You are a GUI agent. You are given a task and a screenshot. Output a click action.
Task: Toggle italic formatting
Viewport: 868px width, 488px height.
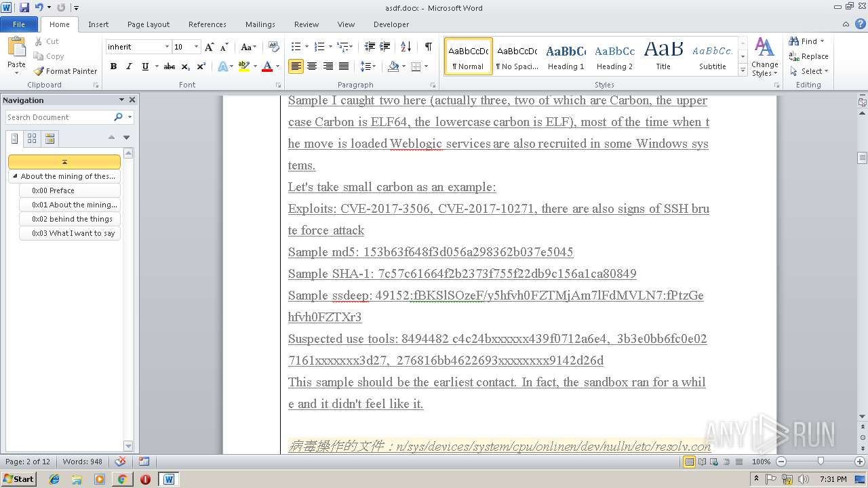coord(129,66)
